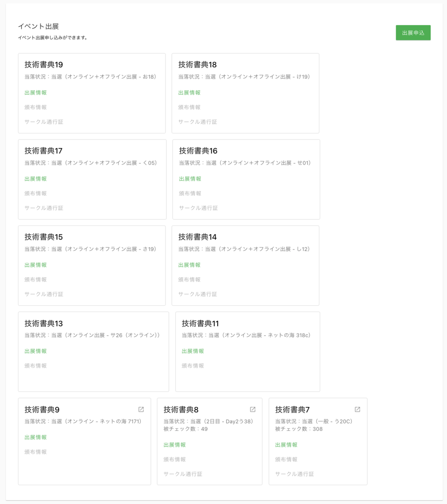Click status text mentioning く05
The image size is (447, 504).
coord(91,163)
